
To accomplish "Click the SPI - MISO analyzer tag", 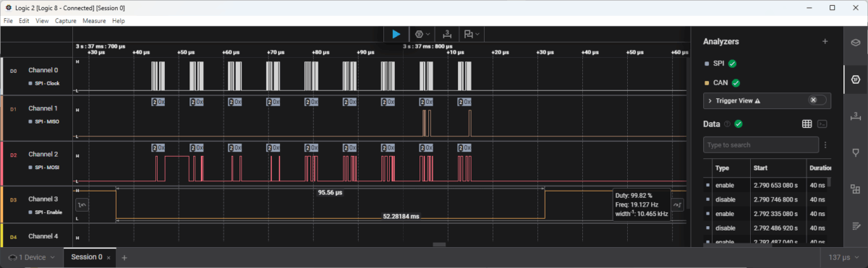I will pos(44,121).
